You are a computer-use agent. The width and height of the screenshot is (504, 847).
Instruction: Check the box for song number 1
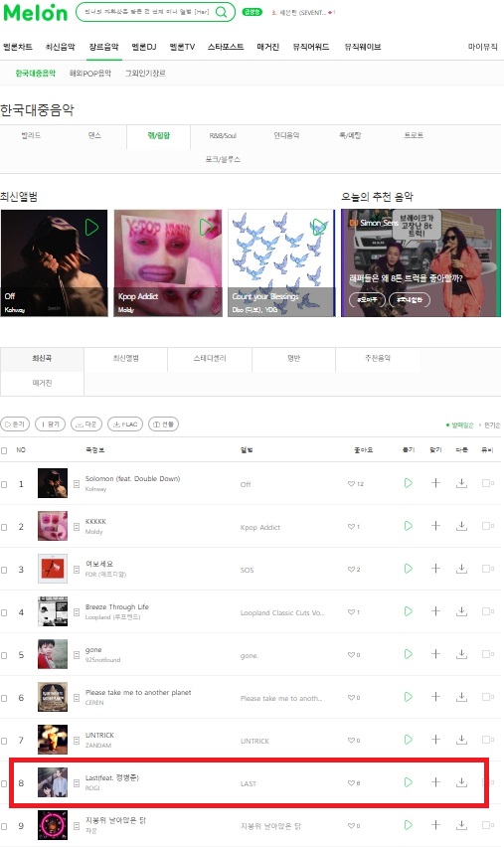(4, 484)
